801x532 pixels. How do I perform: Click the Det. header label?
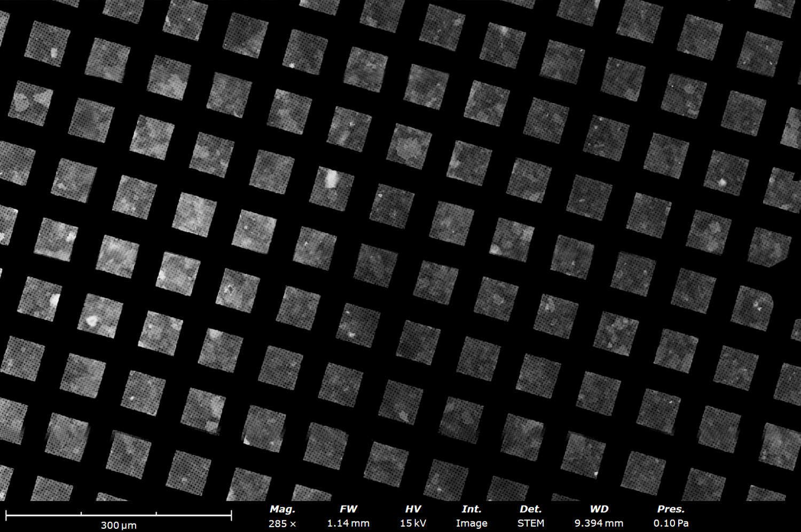[531, 510]
